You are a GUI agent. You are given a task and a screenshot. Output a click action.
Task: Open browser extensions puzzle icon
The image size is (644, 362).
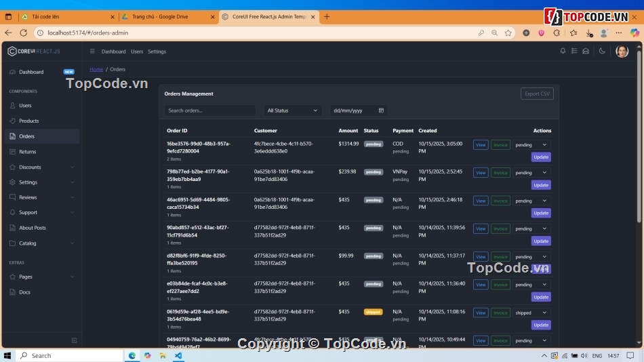[557, 33]
